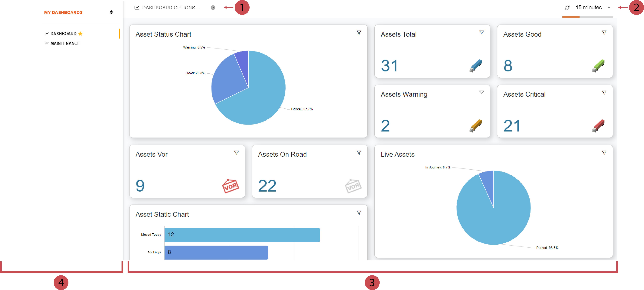Click the help question mark icon
The image size is (644, 290).
click(x=213, y=8)
